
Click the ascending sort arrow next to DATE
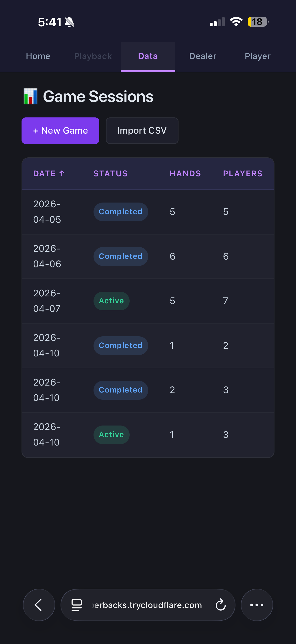[x=62, y=173]
